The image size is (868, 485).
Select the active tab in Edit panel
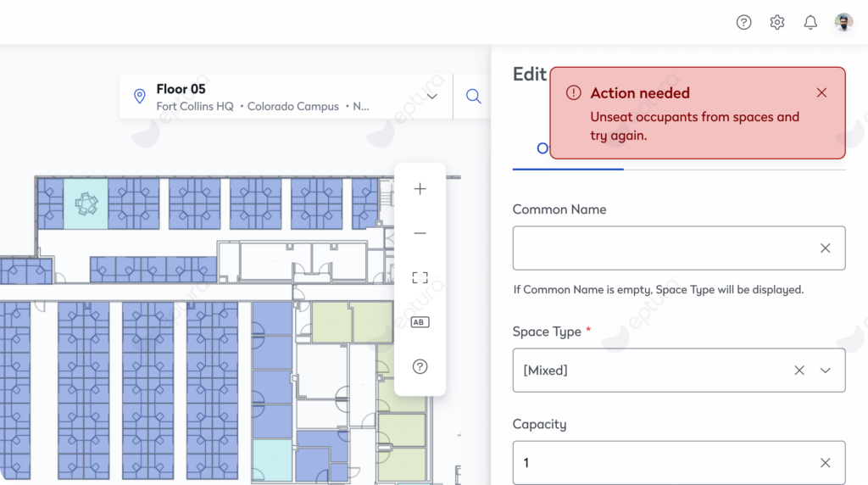[542, 149]
